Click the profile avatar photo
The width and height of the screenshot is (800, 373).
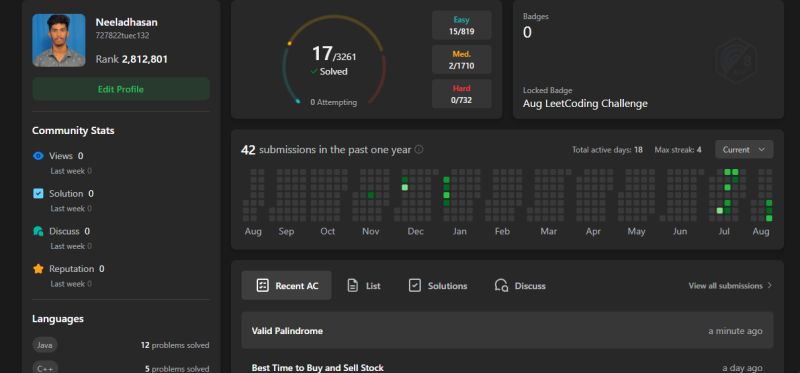click(x=59, y=40)
